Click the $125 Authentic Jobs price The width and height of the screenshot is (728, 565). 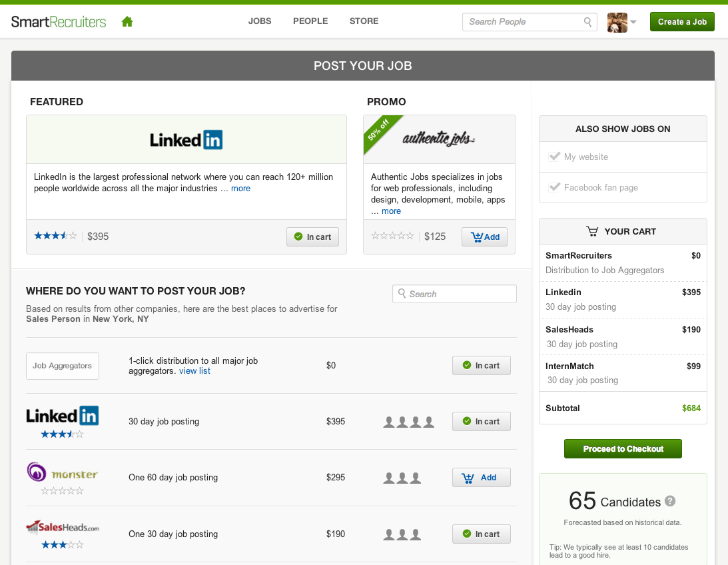click(x=435, y=237)
